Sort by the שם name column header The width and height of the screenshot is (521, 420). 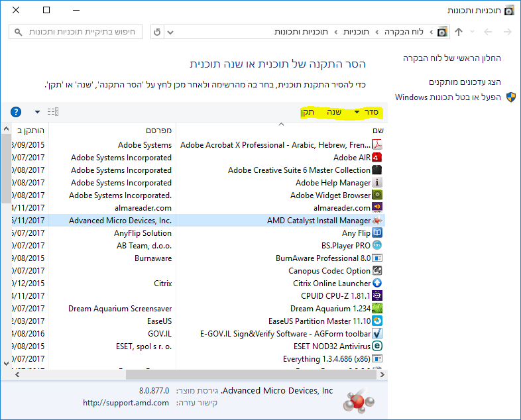tap(281, 131)
